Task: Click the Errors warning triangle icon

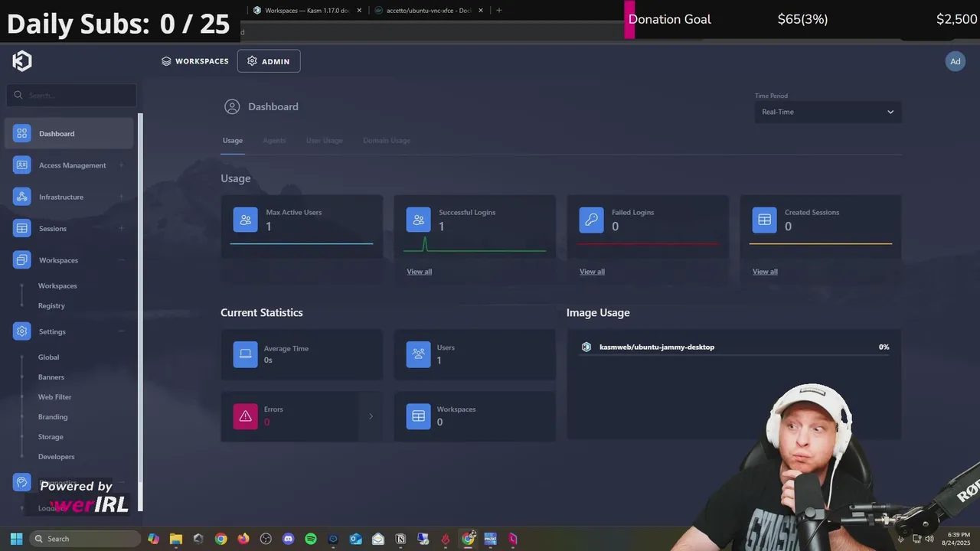Action: 246,416
